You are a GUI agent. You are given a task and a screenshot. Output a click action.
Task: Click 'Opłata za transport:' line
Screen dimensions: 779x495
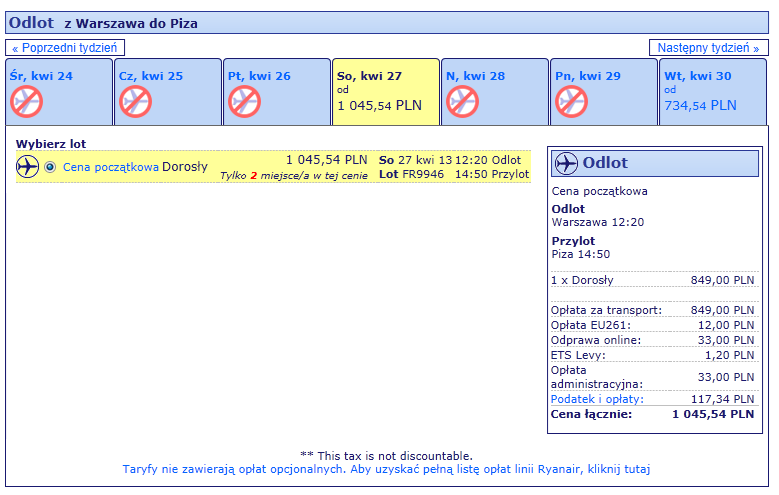654,310
